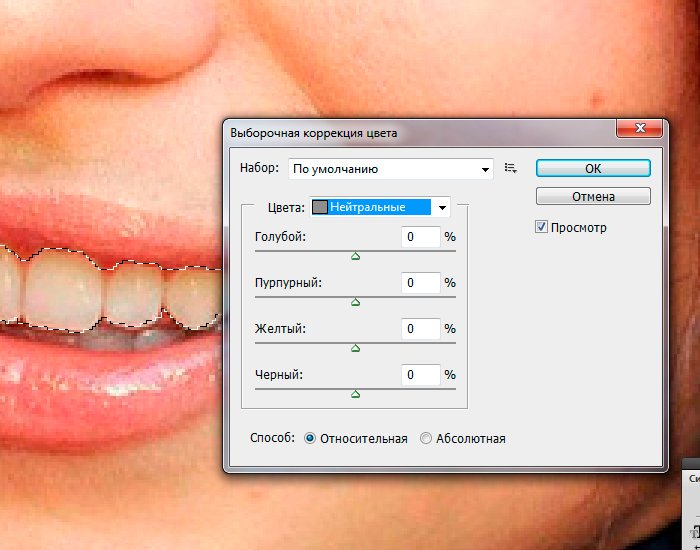Open the Цвета color range dropdown
This screenshot has height=550, width=700.
click(442, 207)
